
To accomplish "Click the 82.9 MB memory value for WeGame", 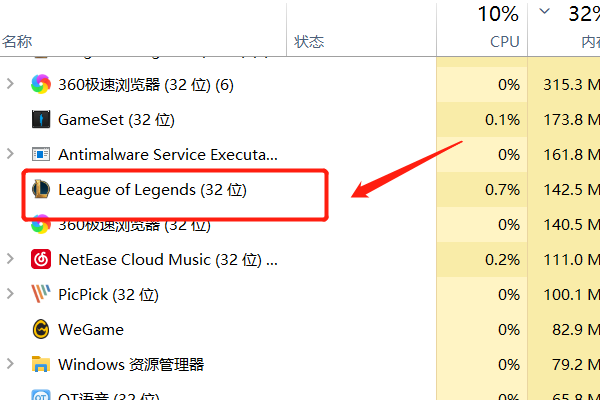I will 576,330.
